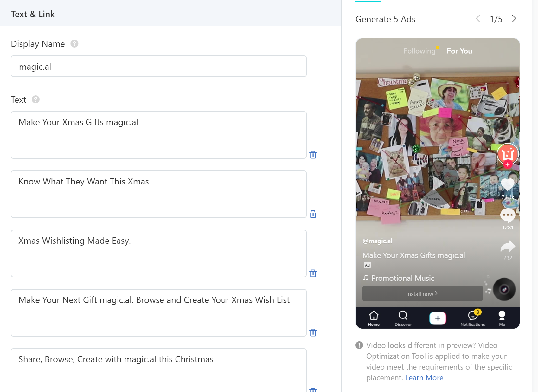
Task: Click the music note next to Promotional Music
Action: tap(366, 278)
